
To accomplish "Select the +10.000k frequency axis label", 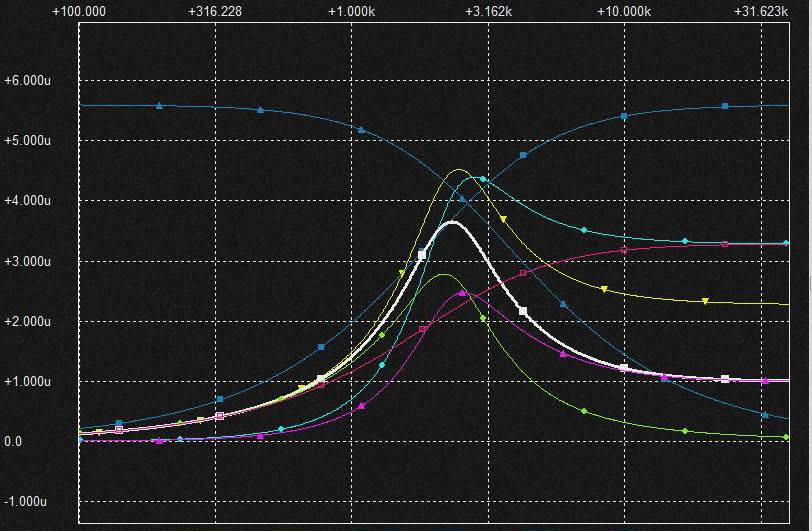I will click(624, 11).
